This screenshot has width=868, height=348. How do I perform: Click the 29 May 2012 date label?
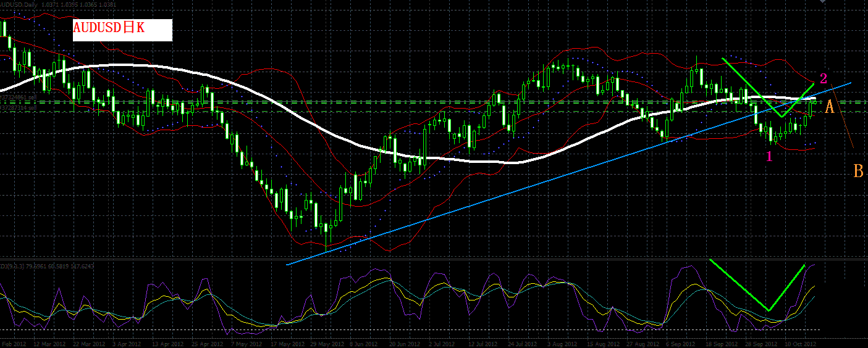pos(326,344)
